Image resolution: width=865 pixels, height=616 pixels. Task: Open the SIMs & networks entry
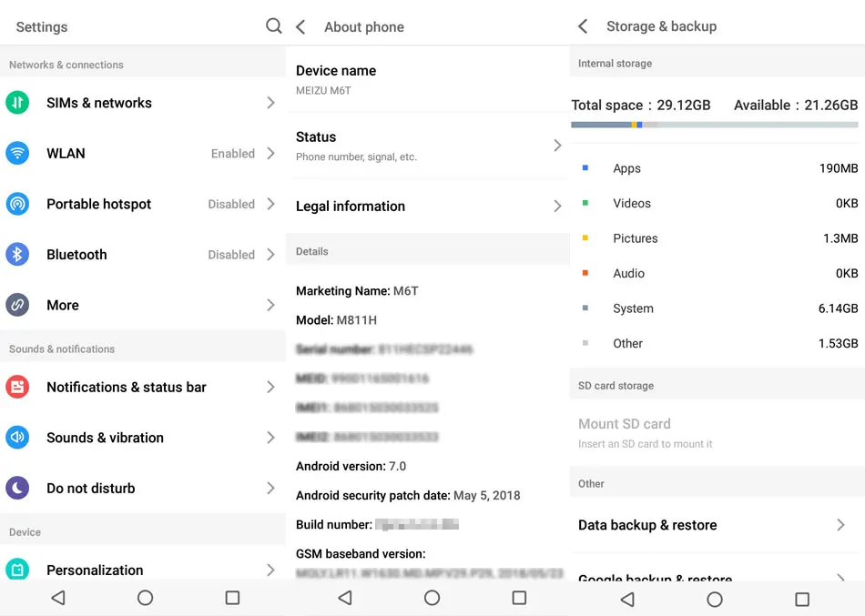pyautogui.click(x=143, y=103)
